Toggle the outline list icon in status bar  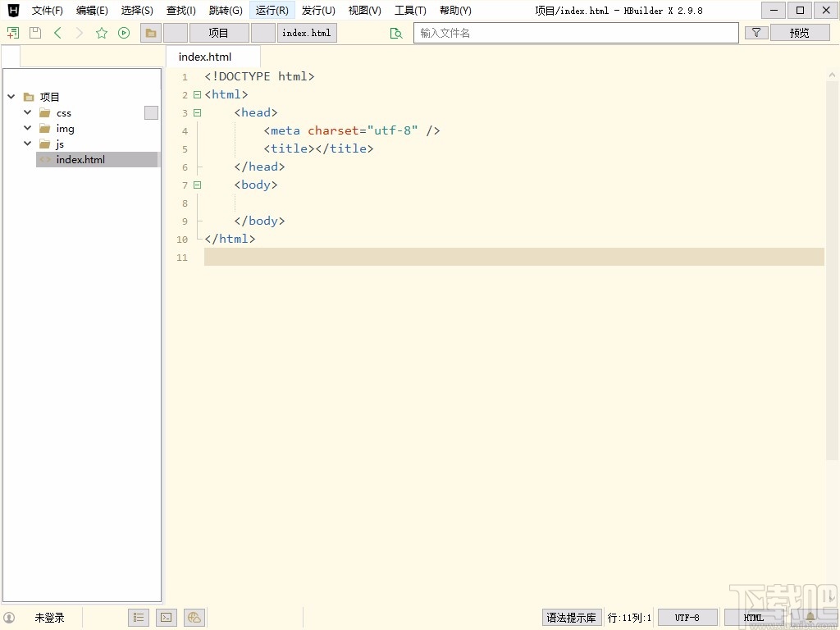coord(139,618)
